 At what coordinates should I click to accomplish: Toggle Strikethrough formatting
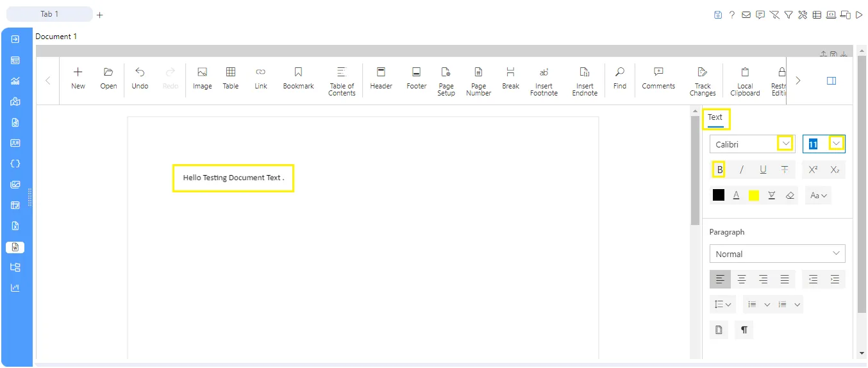pyautogui.click(x=785, y=170)
